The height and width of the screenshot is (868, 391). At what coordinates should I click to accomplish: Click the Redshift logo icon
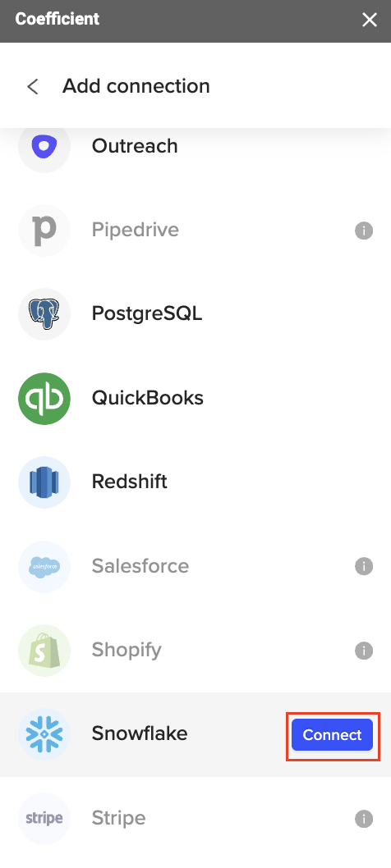(x=44, y=482)
